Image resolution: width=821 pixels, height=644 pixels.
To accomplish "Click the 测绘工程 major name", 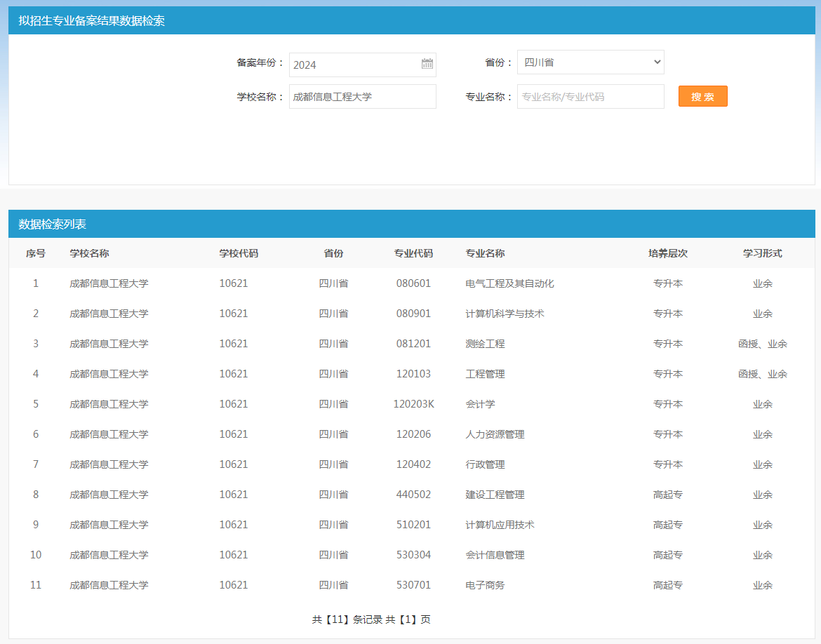I will click(485, 344).
